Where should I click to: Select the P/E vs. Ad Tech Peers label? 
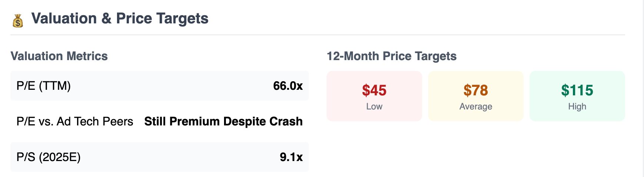click(75, 121)
